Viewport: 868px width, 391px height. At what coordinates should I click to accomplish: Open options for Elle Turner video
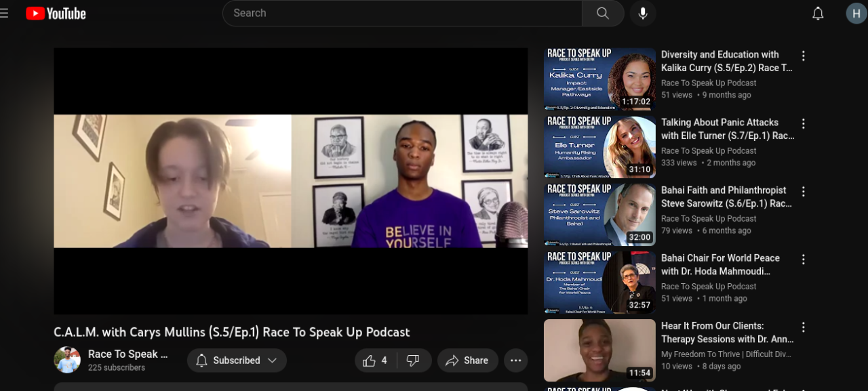coord(803,123)
